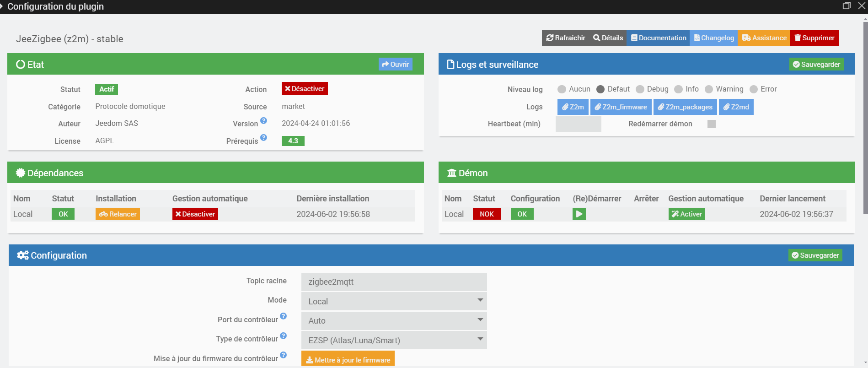Click Activer for daemon automatic management
The width and height of the screenshot is (868, 368).
[686, 214]
